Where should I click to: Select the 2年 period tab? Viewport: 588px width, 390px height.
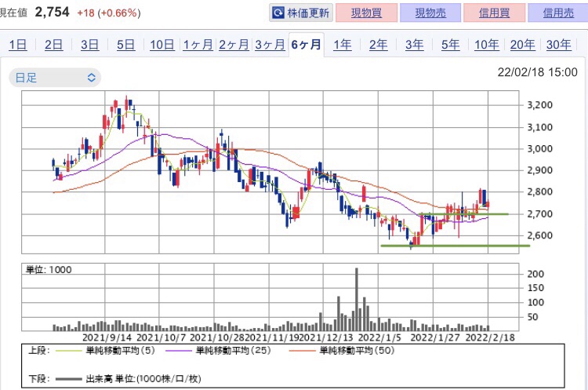click(x=379, y=45)
